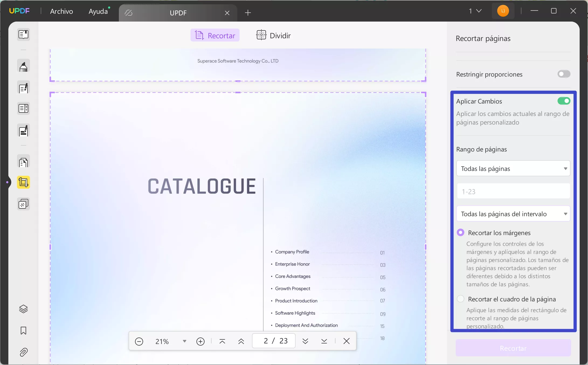Close the page navigation toolbar
Image resolution: width=588 pixels, height=365 pixels.
coord(347,341)
